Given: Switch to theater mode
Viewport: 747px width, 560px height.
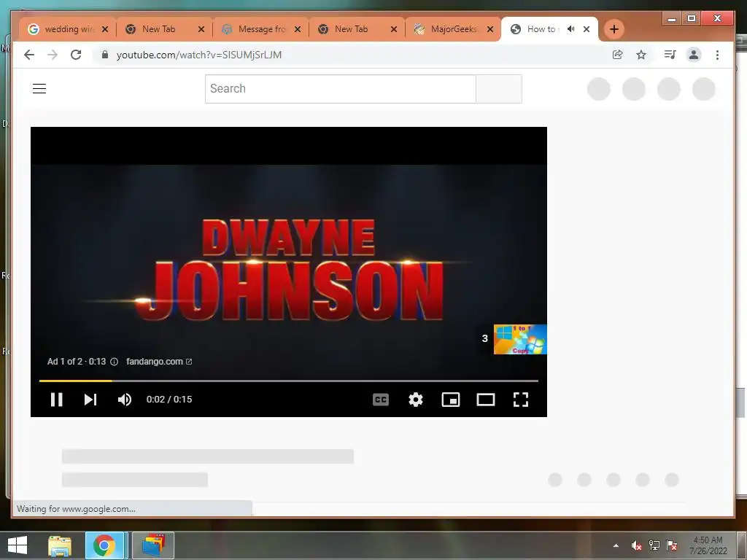Looking at the screenshot, I should point(485,400).
